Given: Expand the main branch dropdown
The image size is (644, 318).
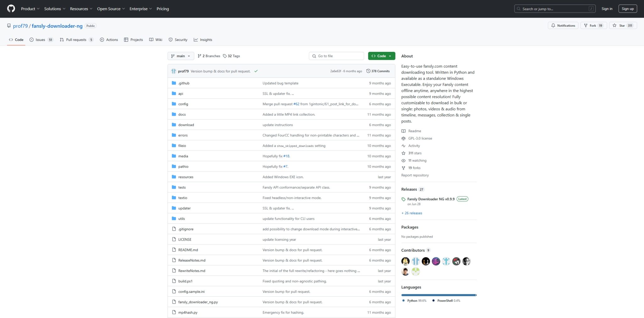Looking at the screenshot, I should [x=180, y=56].
